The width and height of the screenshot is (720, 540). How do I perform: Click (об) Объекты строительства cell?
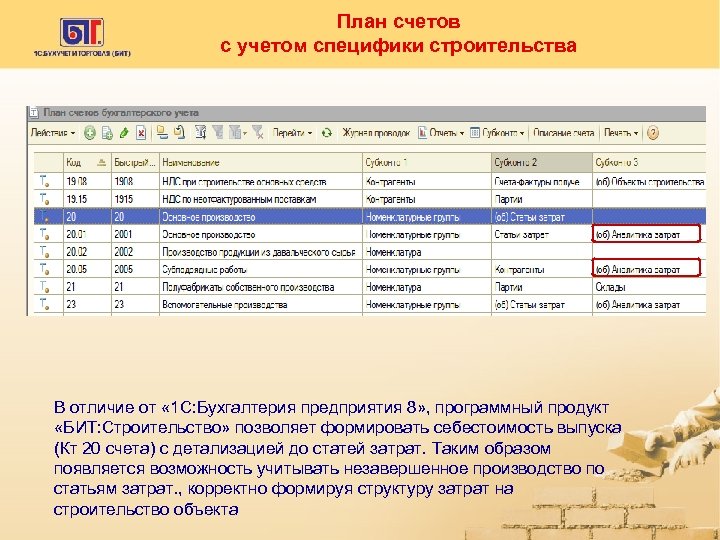click(x=649, y=182)
